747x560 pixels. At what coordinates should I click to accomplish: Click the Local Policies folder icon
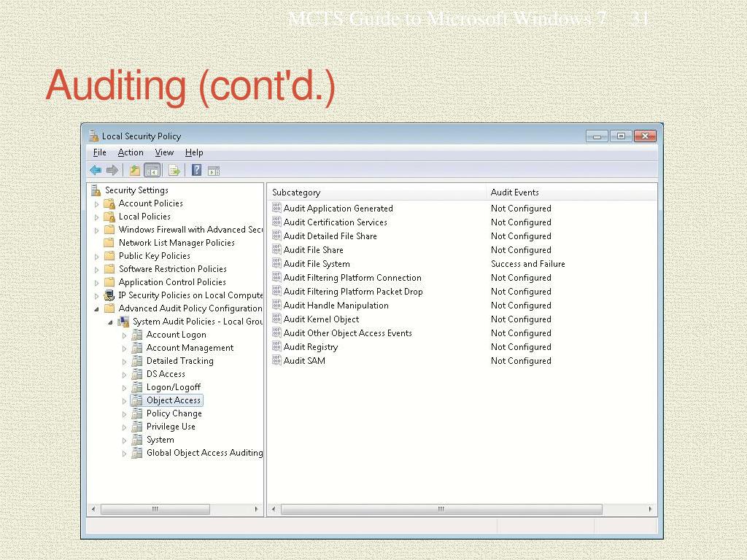point(109,217)
